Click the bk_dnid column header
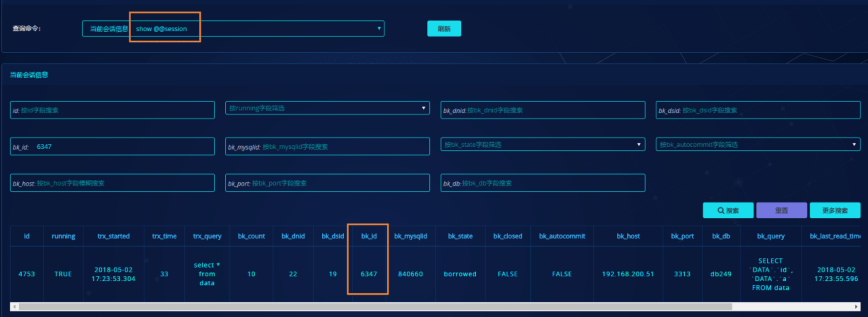This screenshot has height=317, width=868. (x=293, y=236)
